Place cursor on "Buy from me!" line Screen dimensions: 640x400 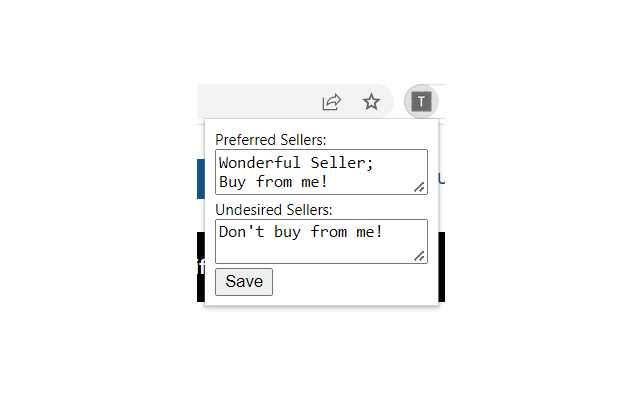coord(273,182)
